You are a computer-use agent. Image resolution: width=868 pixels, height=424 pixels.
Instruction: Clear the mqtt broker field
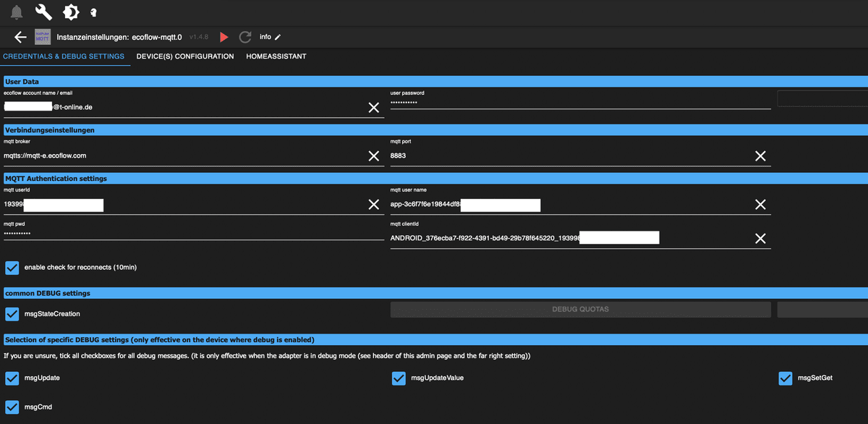pyautogui.click(x=373, y=156)
